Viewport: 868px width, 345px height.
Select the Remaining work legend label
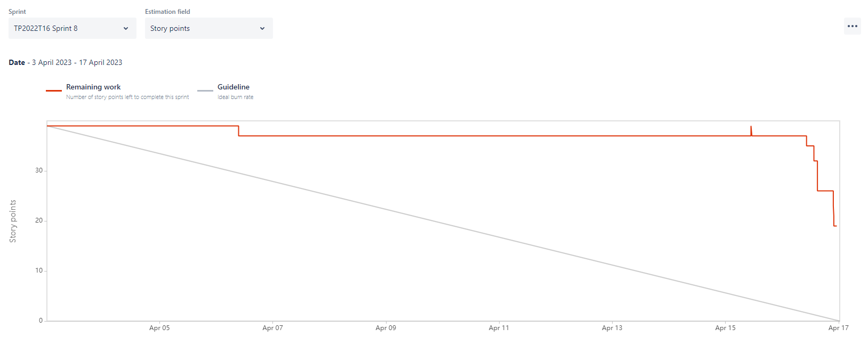click(93, 87)
